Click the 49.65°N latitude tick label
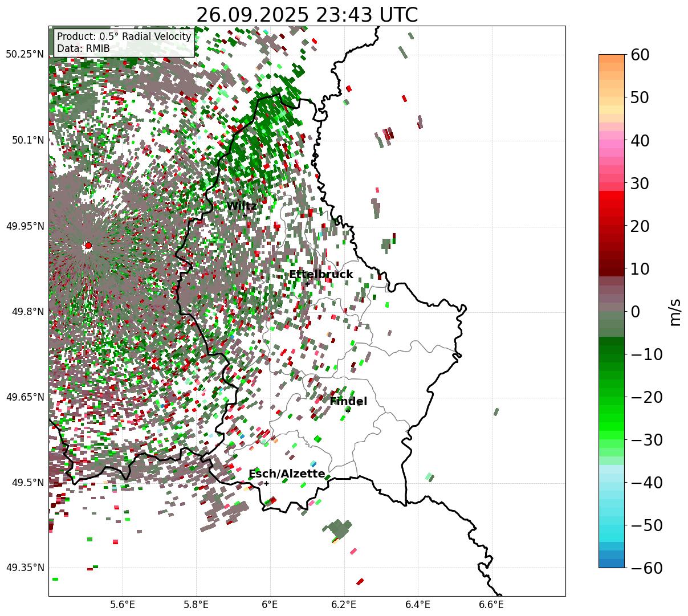688x616 pixels. click(25, 397)
